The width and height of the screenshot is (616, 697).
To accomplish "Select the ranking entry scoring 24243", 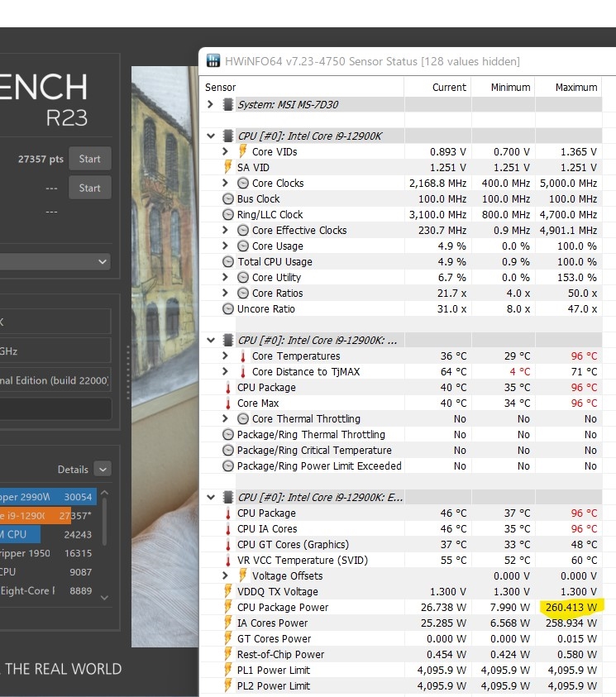I will coord(48,534).
